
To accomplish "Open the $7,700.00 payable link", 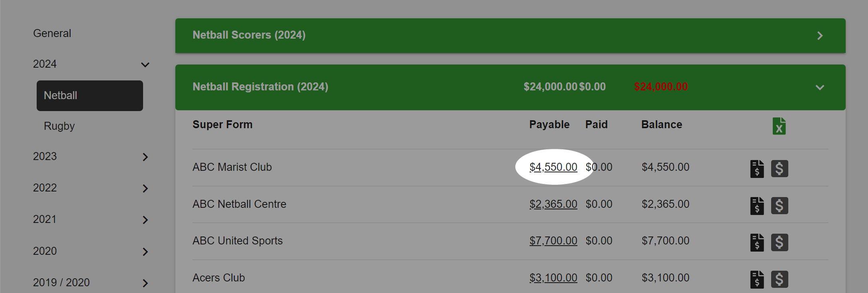I will (553, 241).
